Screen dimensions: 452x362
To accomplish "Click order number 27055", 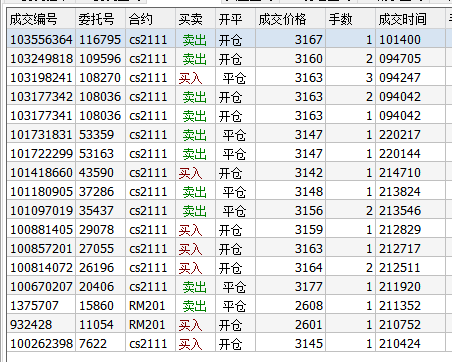I will point(96,249).
